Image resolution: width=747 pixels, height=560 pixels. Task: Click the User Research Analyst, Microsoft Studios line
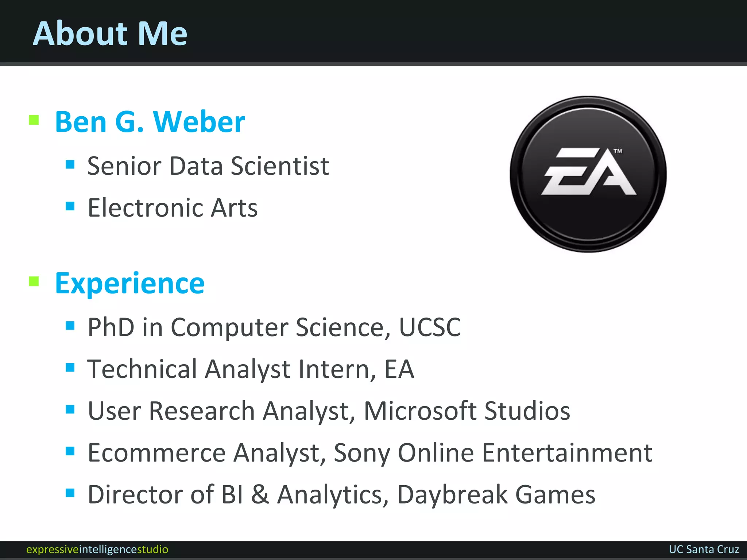click(x=329, y=411)
